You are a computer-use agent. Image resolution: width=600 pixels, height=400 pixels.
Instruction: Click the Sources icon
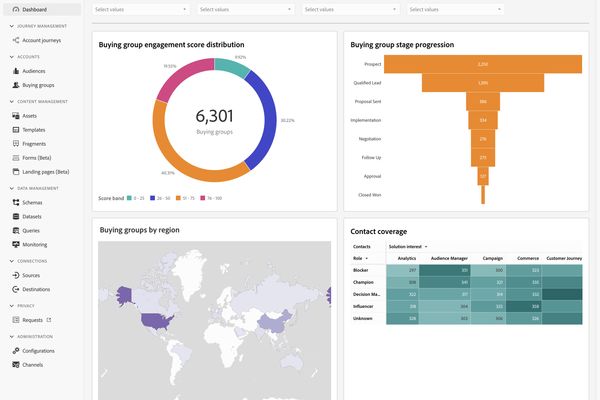(x=16, y=275)
